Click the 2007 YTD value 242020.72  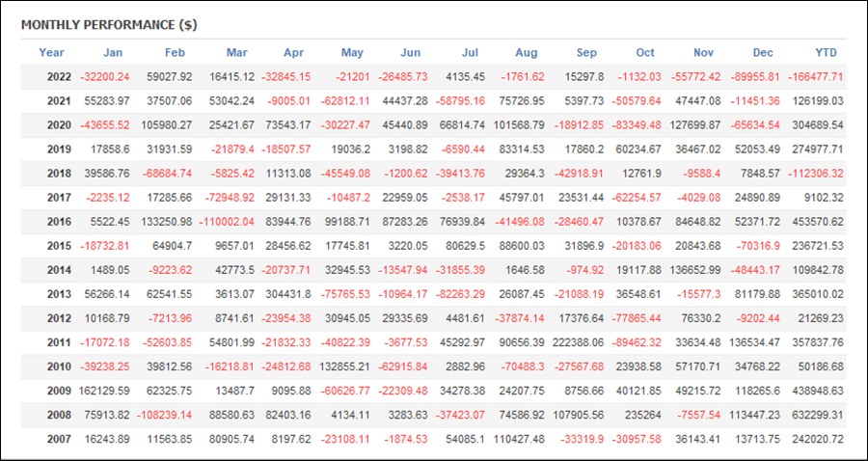tap(818, 439)
